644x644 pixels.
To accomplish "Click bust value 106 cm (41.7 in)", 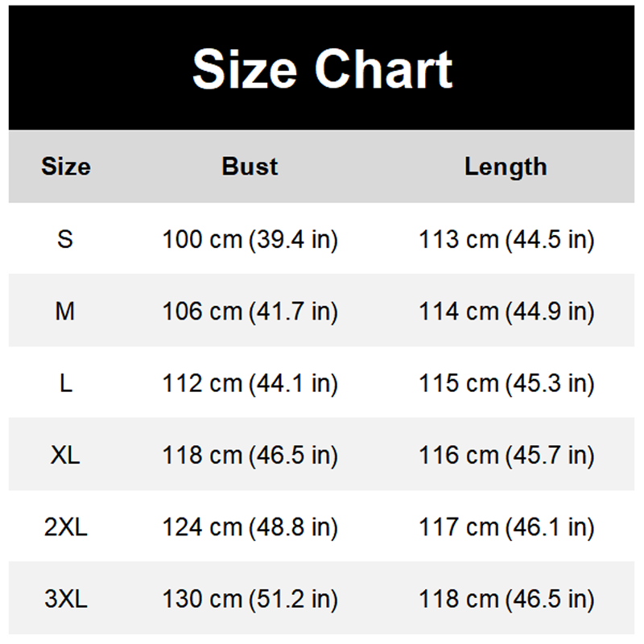I will [250, 312].
